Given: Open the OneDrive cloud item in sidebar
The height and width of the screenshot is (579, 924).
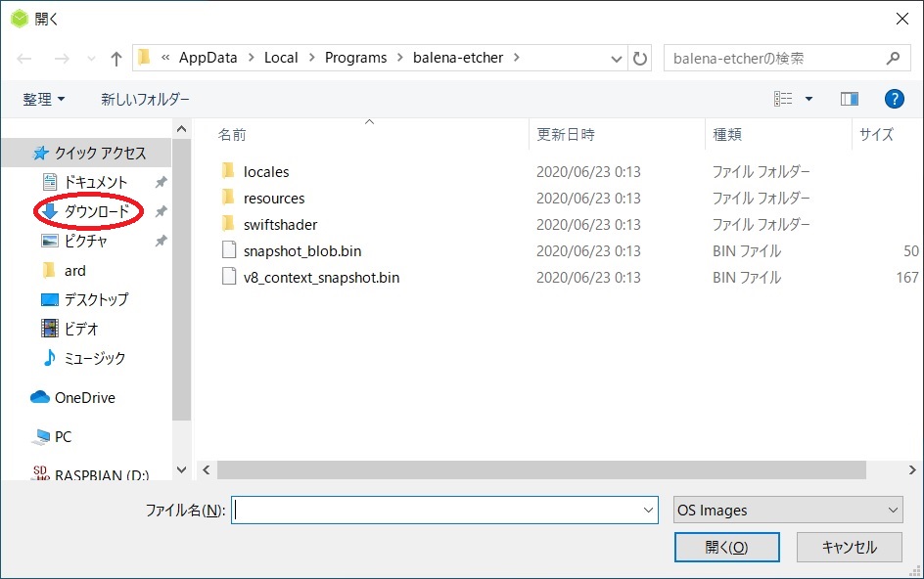Looking at the screenshot, I should pos(83,397).
